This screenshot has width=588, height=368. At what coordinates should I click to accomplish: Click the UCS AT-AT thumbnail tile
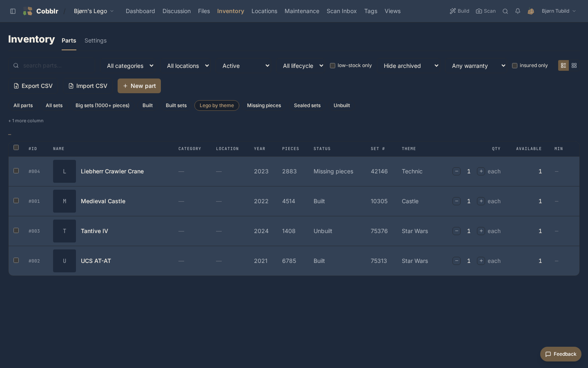tap(65, 261)
